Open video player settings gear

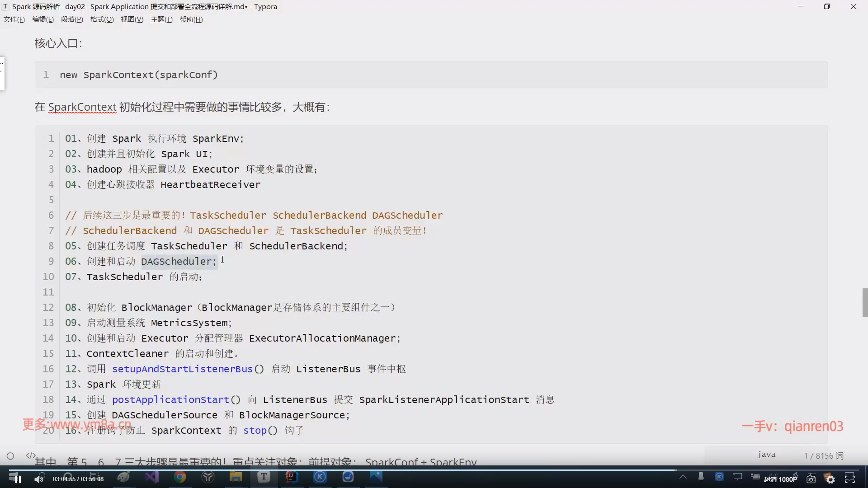click(x=830, y=479)
